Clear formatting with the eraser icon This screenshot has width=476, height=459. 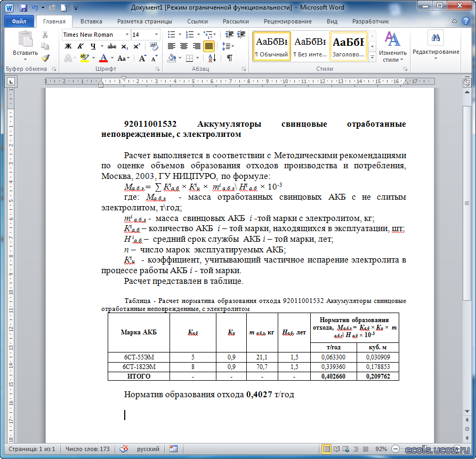154,46
